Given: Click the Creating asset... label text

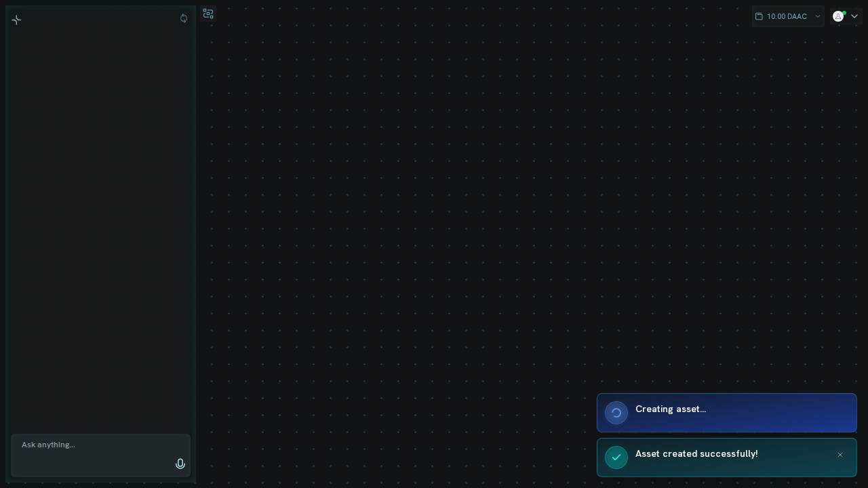Looking at the screenshot, I should [671, 409].
